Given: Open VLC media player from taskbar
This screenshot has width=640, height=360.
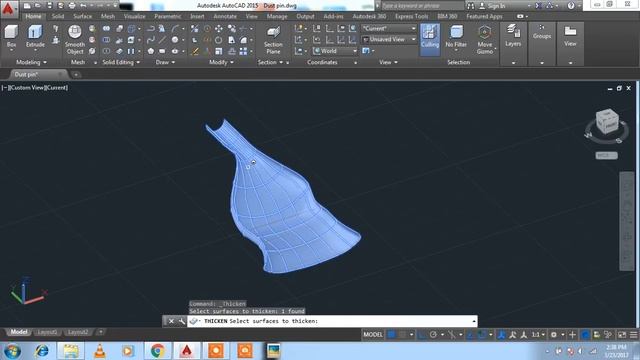Looking at the screenshot, I should tap(99, 351).
